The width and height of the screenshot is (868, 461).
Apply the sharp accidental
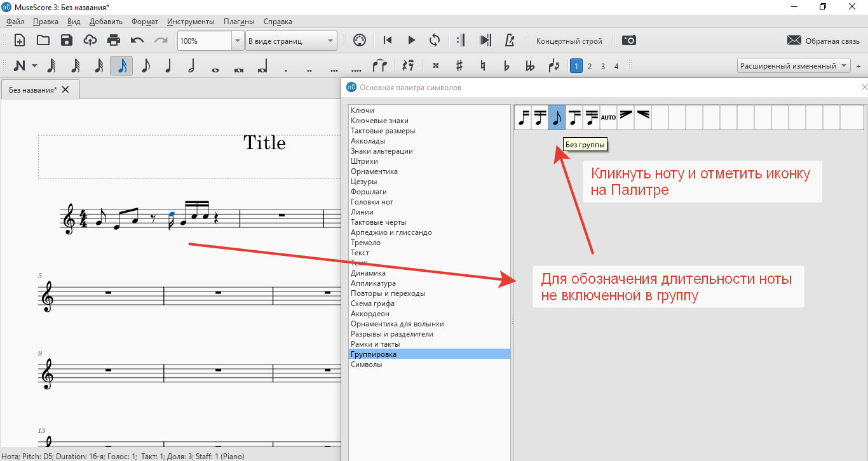459,66
